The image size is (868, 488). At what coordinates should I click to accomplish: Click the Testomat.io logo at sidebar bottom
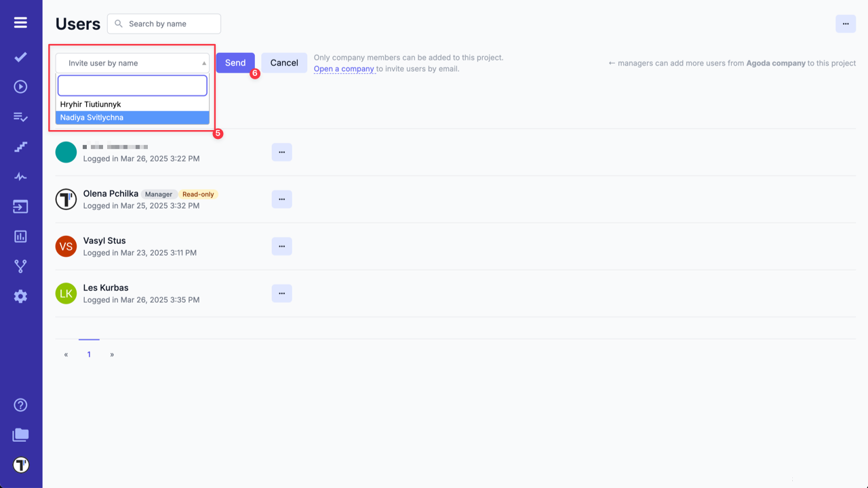[20, 465]
